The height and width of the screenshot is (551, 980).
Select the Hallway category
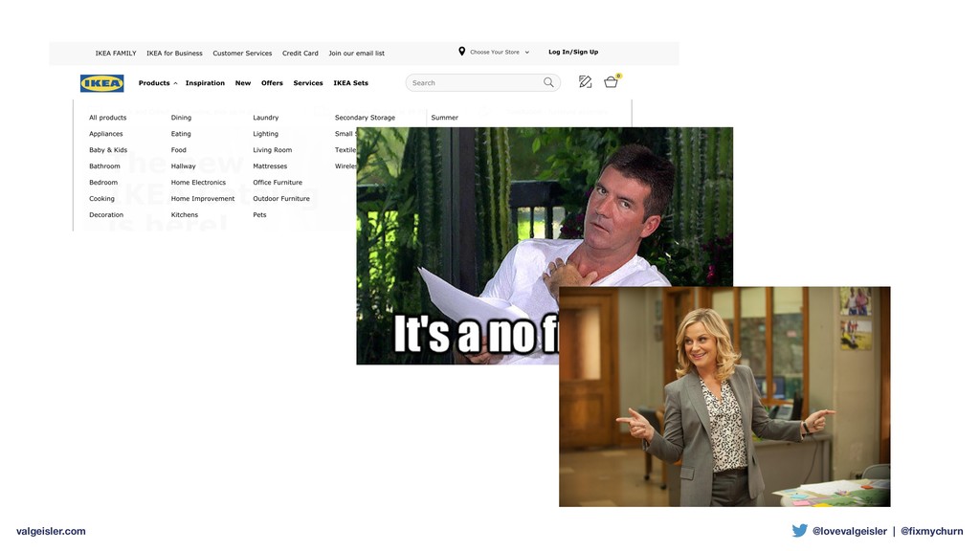(x=183, y=166)
